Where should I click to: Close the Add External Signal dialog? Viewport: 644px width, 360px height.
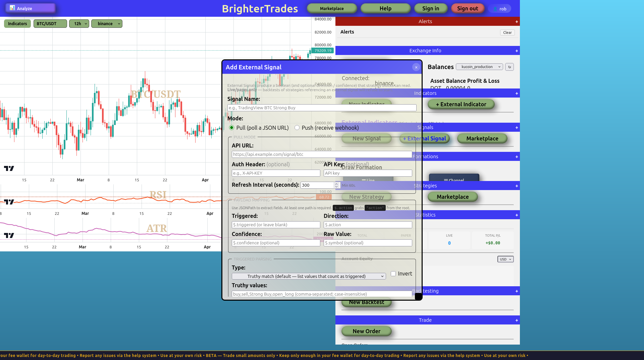pos(416,67)
